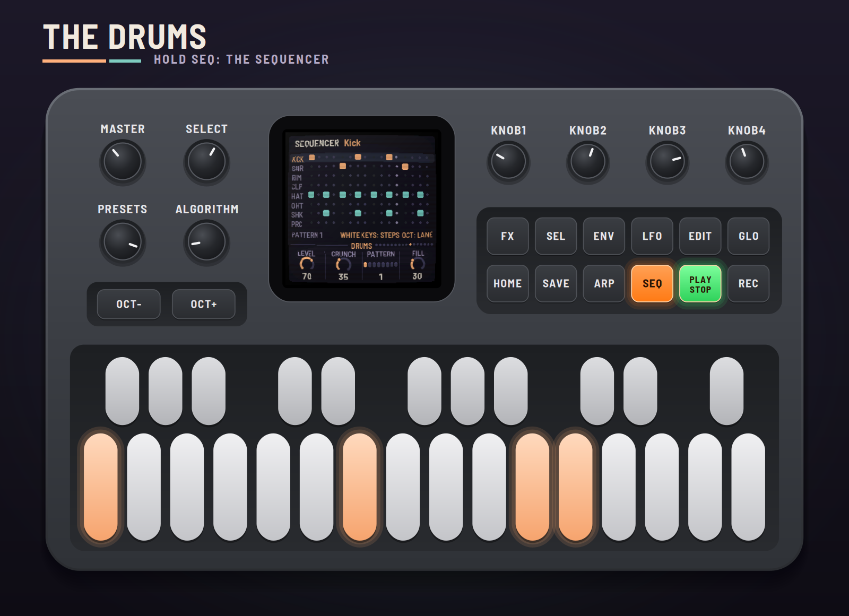The height and width of the screenshot is (616, 849).
Task: Click the CLP lane label on display
Action: [x=297, y=187]
